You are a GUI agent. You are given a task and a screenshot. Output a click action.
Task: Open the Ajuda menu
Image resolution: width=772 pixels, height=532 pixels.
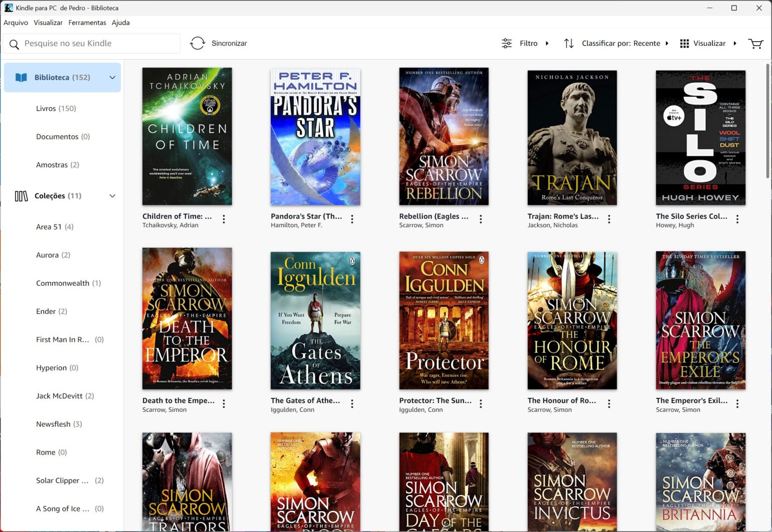click(x=121, y=23)
